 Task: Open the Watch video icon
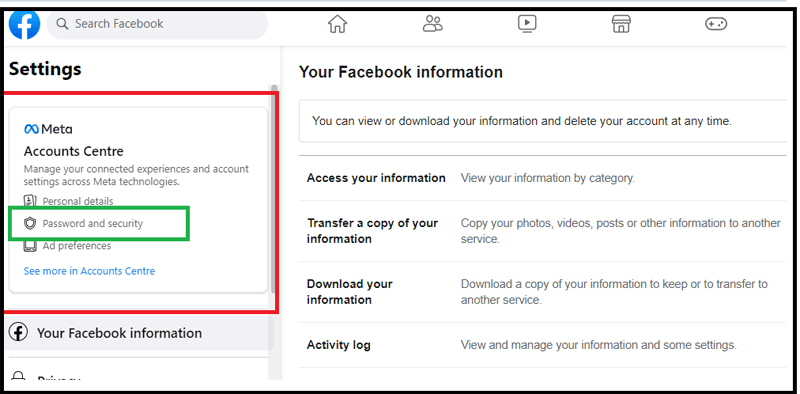(x=527, y=23)
